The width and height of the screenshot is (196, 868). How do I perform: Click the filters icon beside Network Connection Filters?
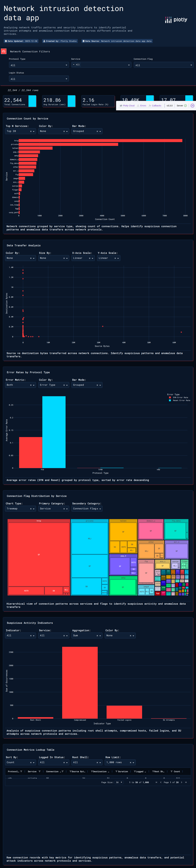tap(4, 51)
